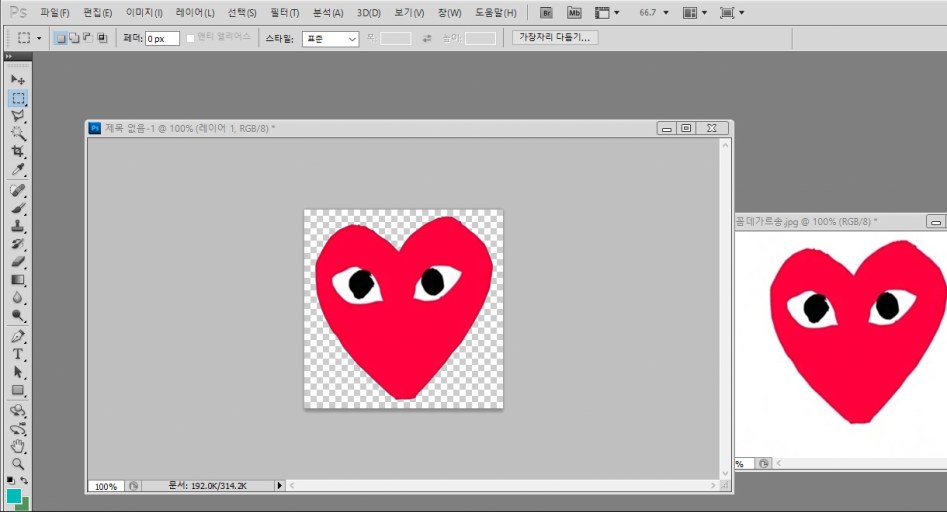
Task: Click the Refine Edge (가장자리 다듬기) button
Action: coord(554,38)
